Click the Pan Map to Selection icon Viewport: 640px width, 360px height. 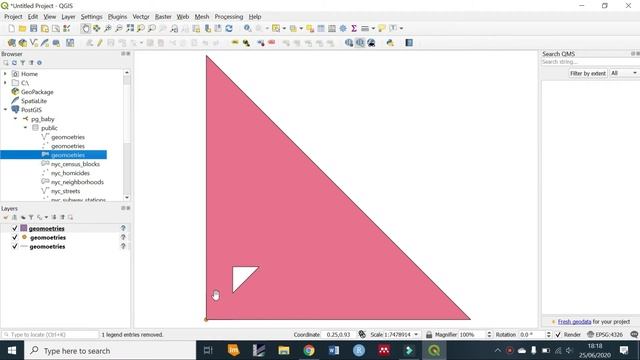[x=96, y=28]
